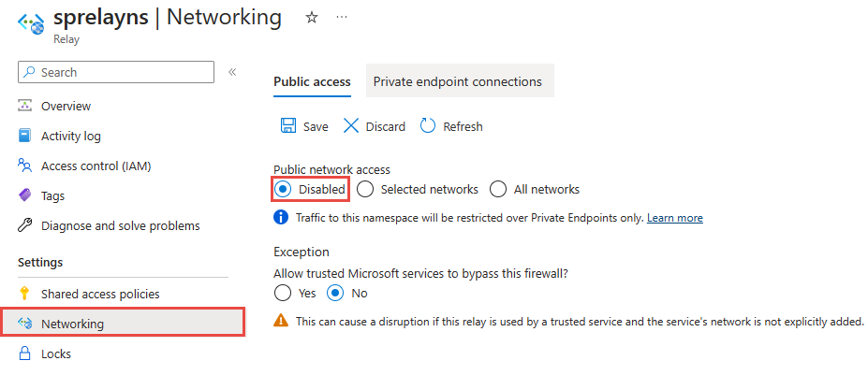Select the Disabled public access option
This screenshot has width=868, height=375.
click(x=283, y=189)
